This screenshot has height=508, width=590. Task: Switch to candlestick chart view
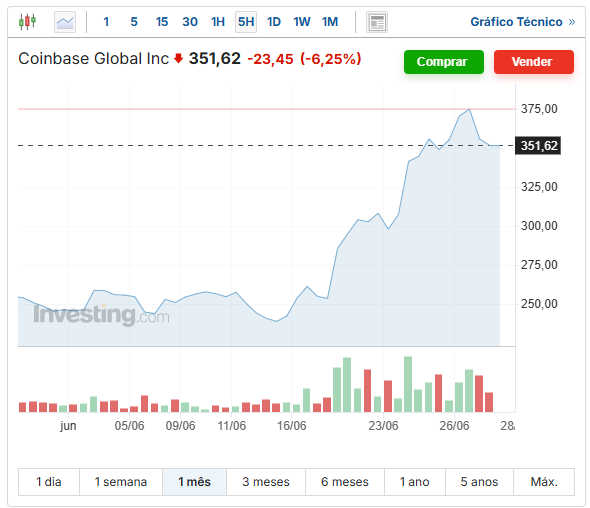pos(27,22)
